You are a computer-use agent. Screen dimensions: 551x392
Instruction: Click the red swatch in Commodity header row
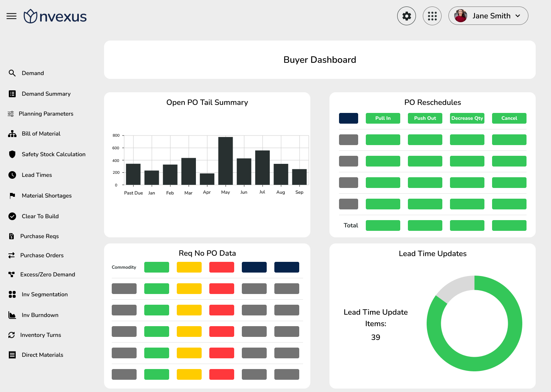(x=222, y=267)
